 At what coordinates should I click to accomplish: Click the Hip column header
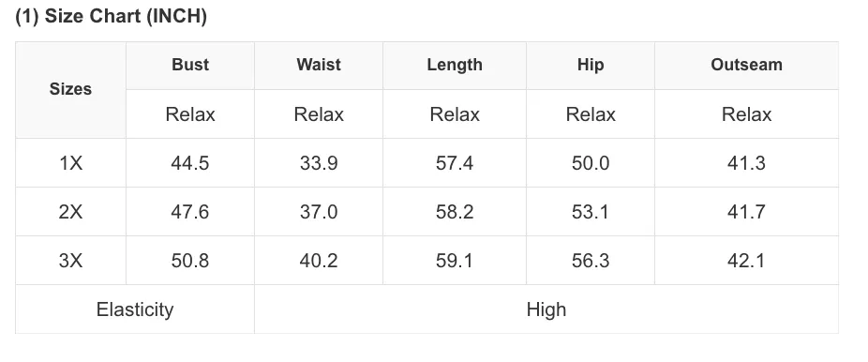click(x=591, y=65)
